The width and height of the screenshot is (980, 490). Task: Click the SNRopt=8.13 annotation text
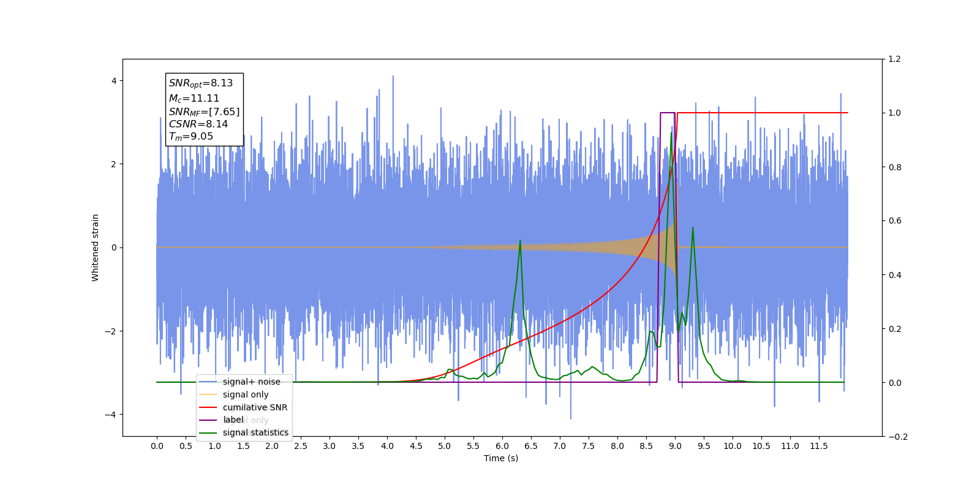(x=201, y=83)
